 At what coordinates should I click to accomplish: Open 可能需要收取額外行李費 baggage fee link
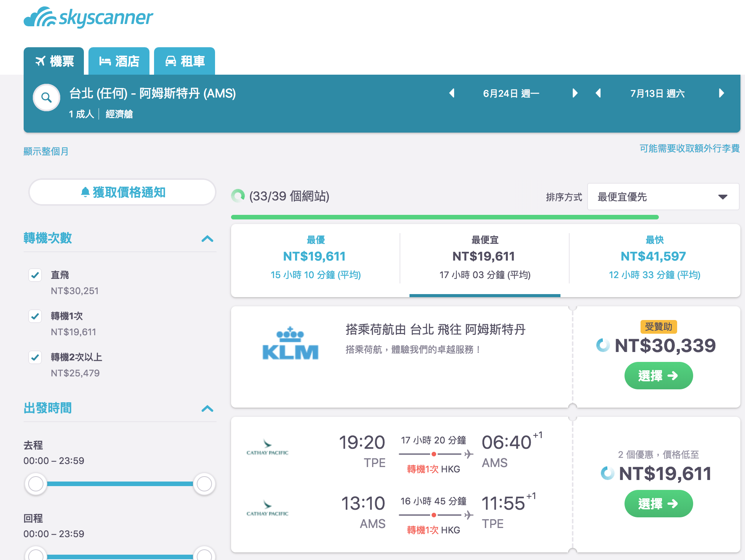click(x=689, y=148)
